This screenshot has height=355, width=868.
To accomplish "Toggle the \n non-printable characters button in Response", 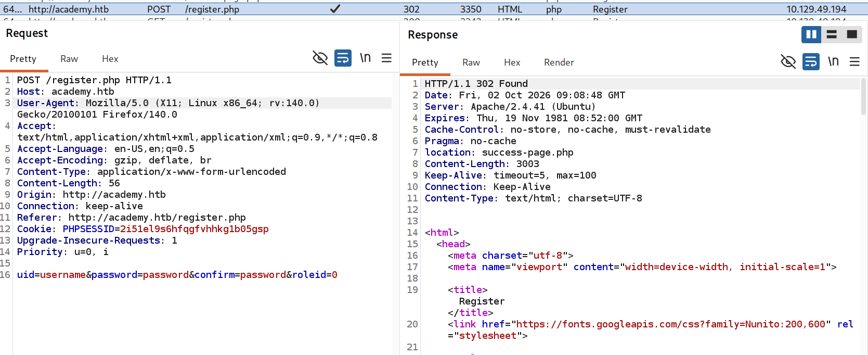I will point(833,61).
